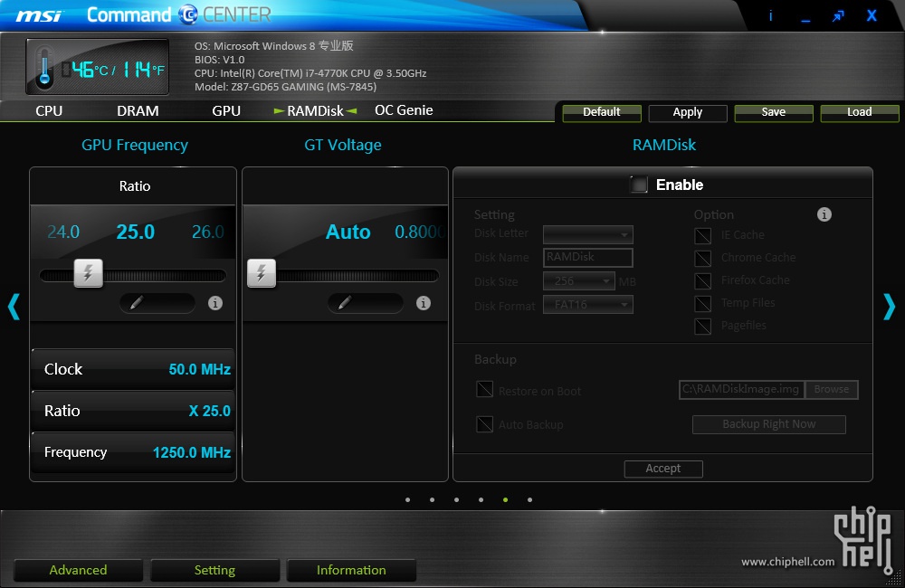Check Restore on Boot
Image resolution: width=905 pixels, height=588 pixels.
[484, 390]
